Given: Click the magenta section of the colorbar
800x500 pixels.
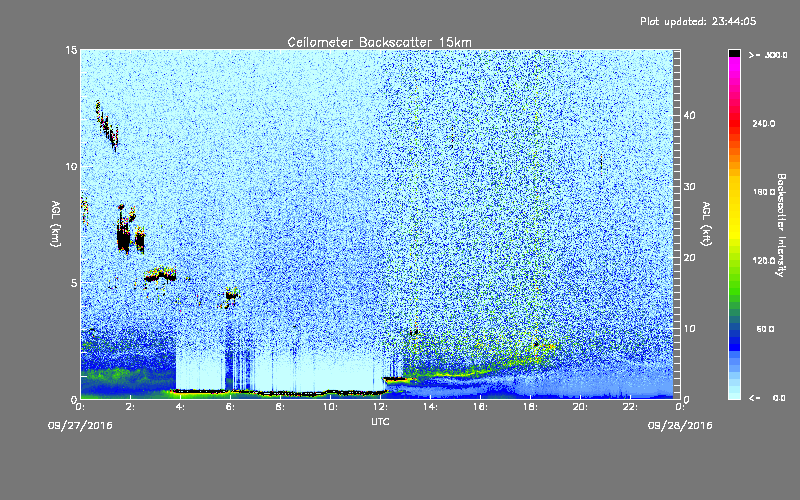Looking at the screenshot, I should tap(734, 66).
